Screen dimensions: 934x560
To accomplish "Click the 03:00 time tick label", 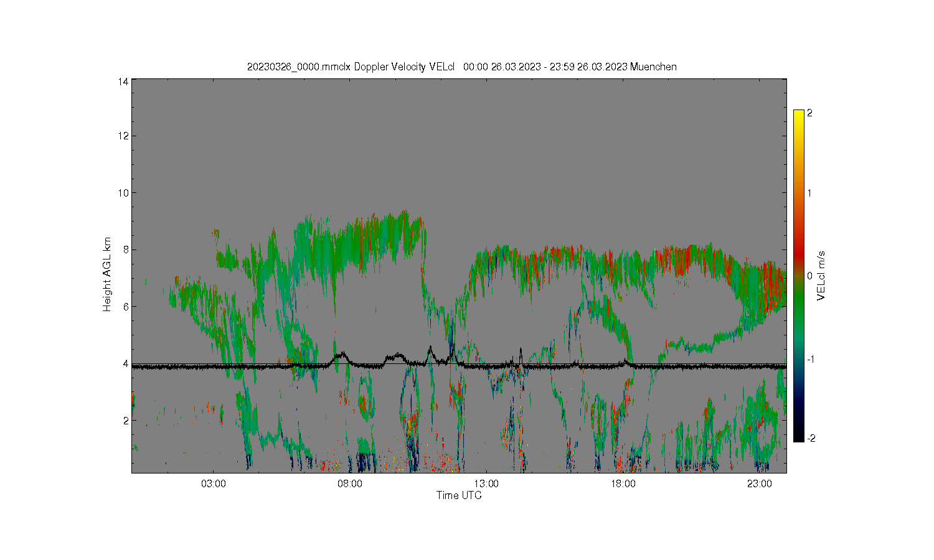I will pos(214,483).
